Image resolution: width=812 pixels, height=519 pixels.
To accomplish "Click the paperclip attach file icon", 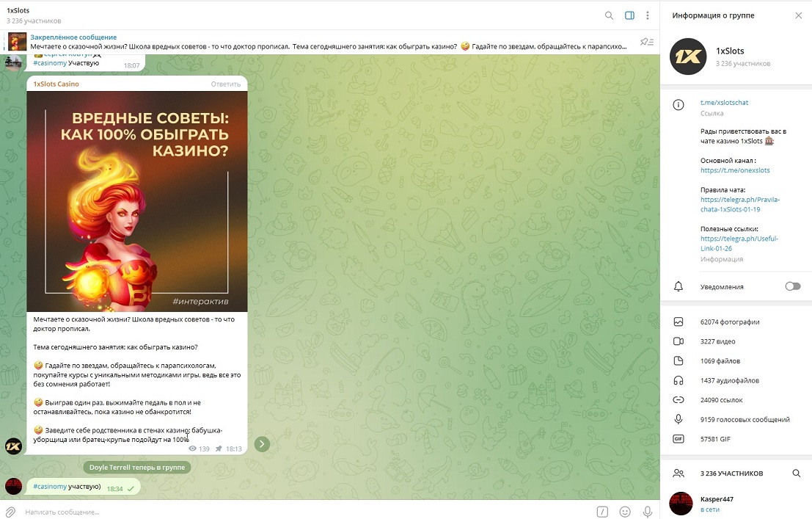I will coord(11,512).
